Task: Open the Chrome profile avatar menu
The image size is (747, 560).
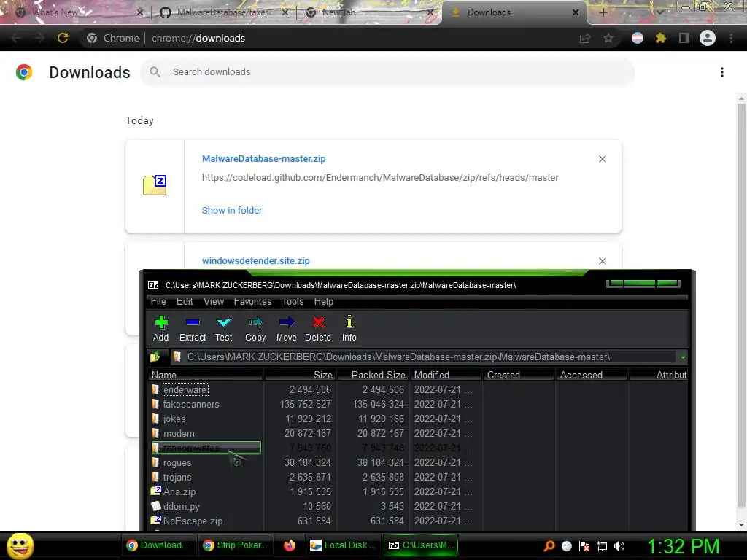Action: click(708, 38)
